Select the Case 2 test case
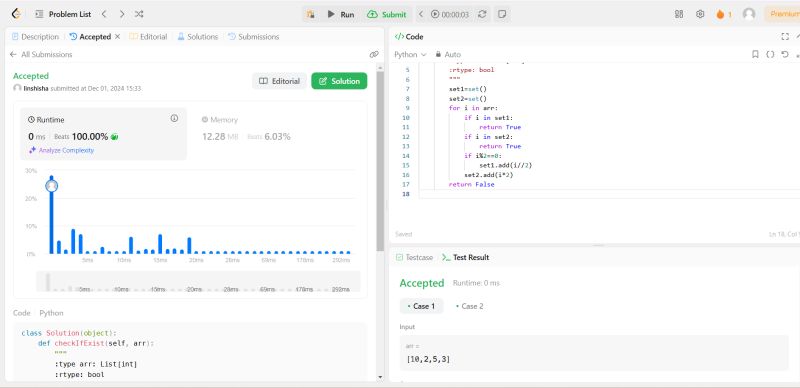 coord(469,306)
